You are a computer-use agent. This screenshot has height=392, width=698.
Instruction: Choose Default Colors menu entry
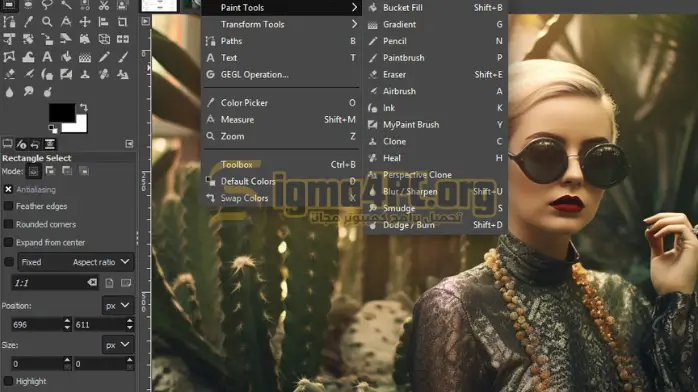281,181
